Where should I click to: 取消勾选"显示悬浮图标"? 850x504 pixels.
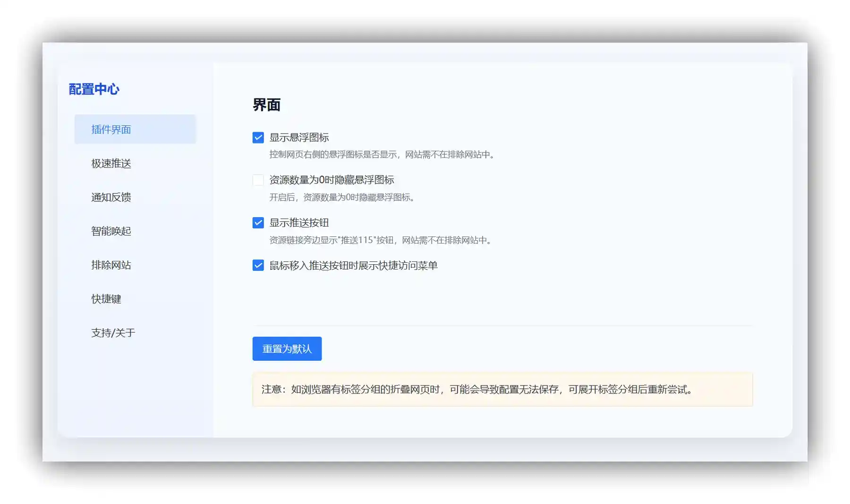pyautogui.click(x=257, y=137)
